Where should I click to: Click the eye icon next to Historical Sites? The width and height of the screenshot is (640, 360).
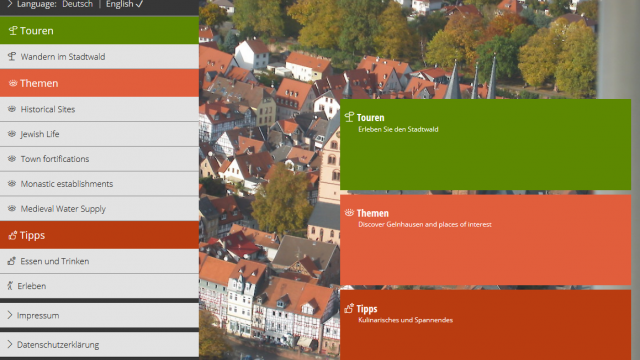coord(12,109)
